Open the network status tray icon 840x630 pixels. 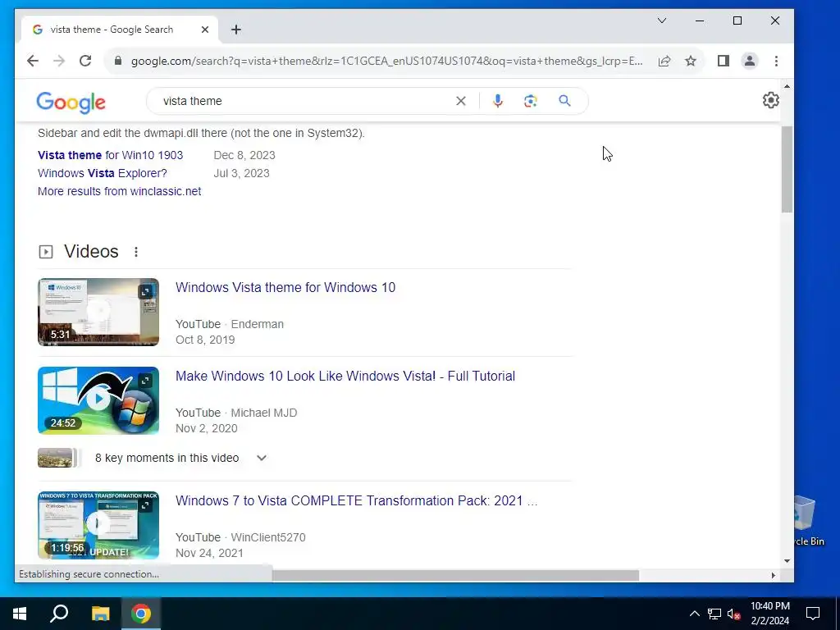coord(714,614)
